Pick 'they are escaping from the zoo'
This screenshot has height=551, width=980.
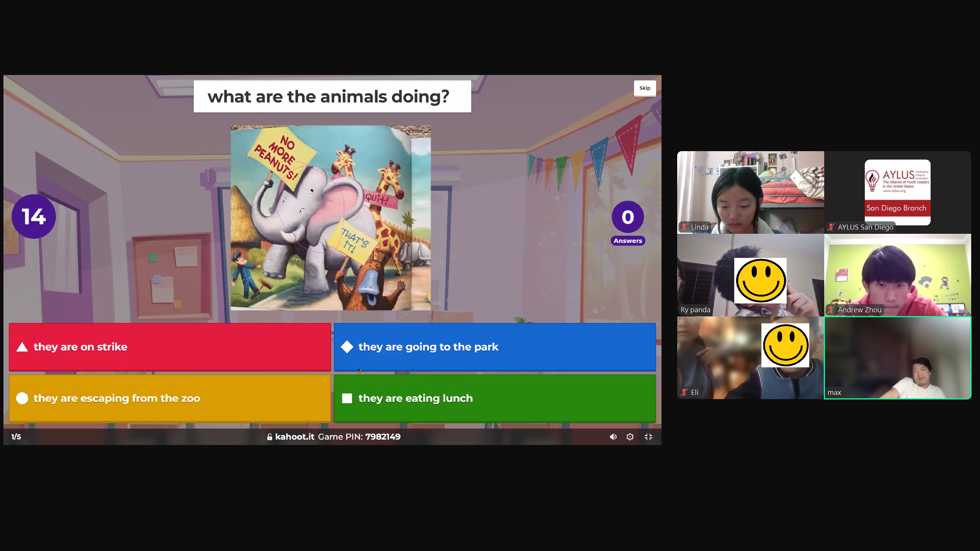[x=170, y=398]
